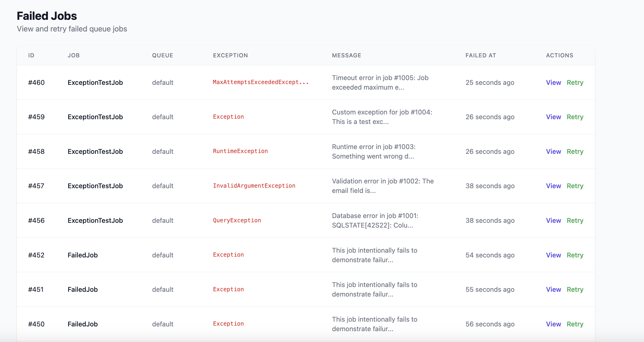Click the Failed At column header
Viewport: 644px width, 342px height.
480,56
